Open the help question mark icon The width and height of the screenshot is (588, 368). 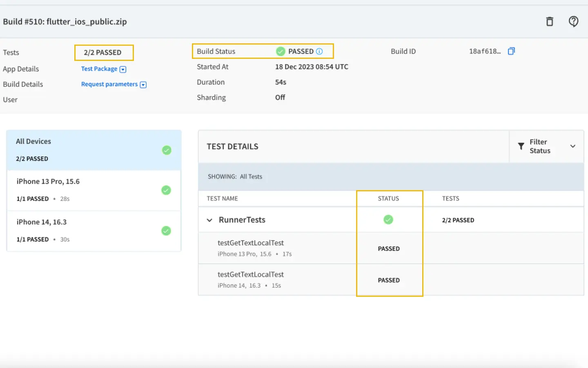click(x=573, y=21)
